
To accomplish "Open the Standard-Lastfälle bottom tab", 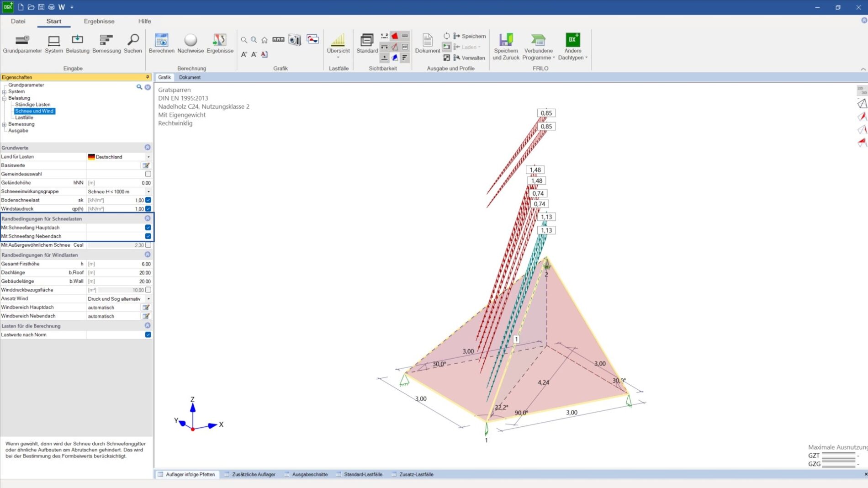I will 363,474.
